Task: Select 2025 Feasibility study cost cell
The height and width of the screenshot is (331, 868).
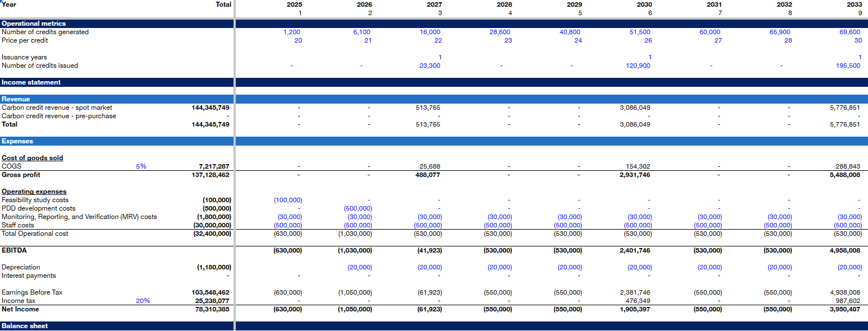Action: (288, 200)
